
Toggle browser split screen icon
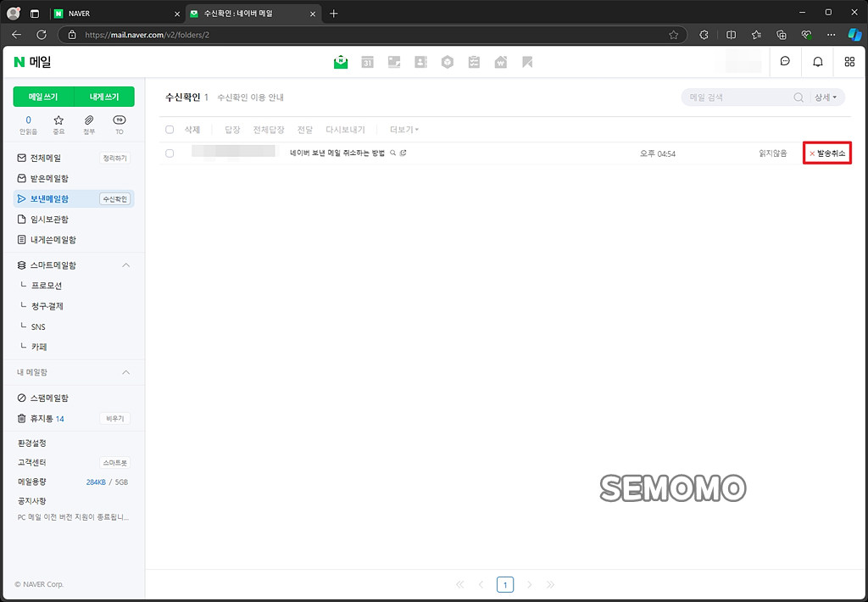(x=732, y=34)
